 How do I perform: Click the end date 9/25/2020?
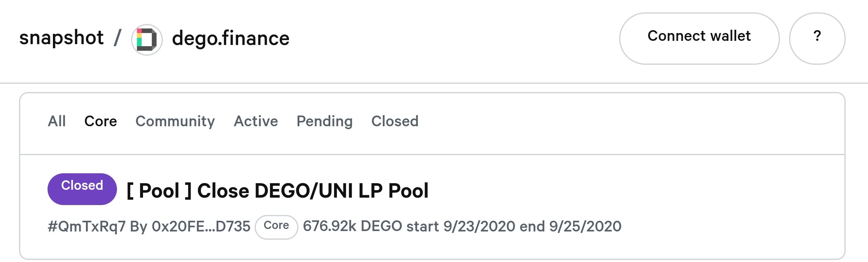pos(585,227)
